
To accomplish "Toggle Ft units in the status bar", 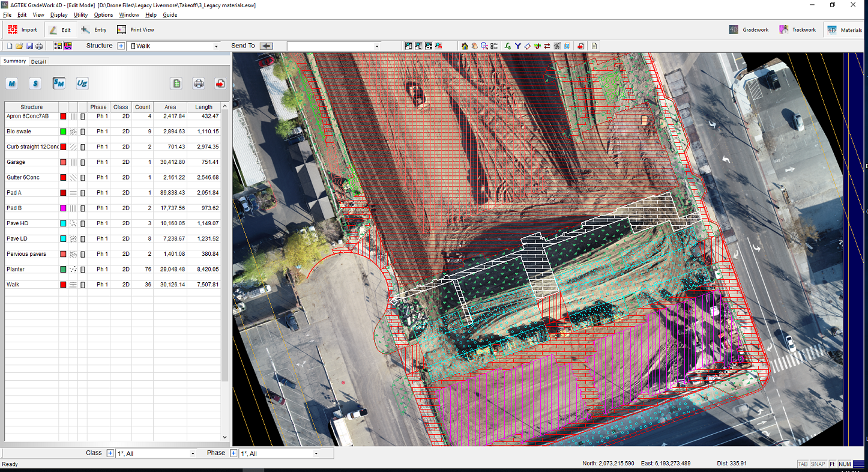I will pyautogui.click(x=832, y=464).
